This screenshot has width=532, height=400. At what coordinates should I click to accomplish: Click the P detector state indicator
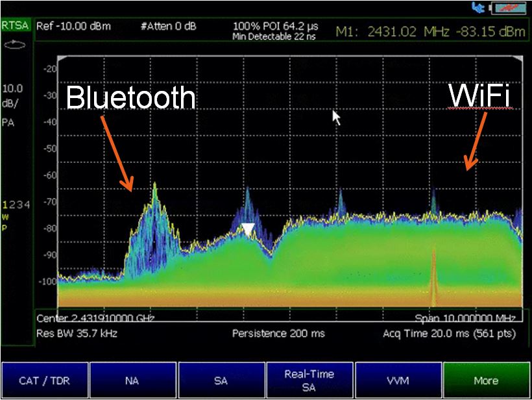pos(5,227)
